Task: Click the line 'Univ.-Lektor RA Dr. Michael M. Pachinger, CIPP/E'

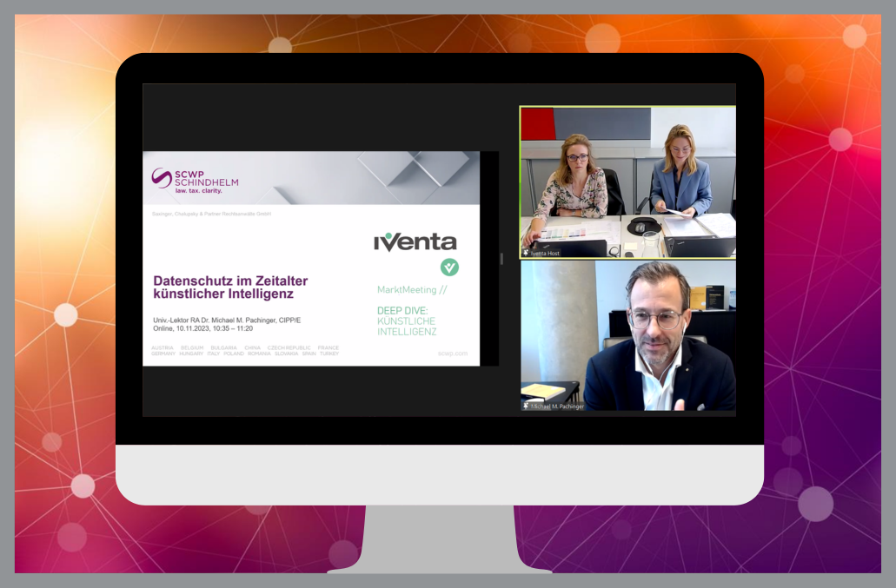Action: [227, 320]
